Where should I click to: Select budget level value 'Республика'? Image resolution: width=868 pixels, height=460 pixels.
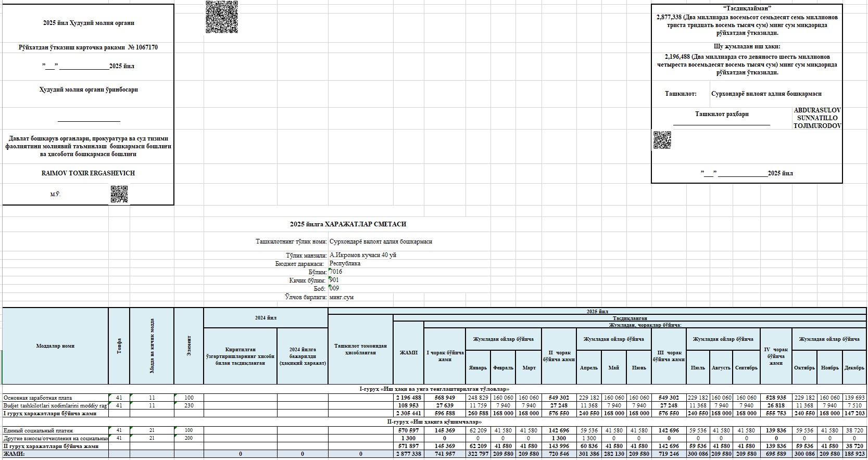click(345, 263)
